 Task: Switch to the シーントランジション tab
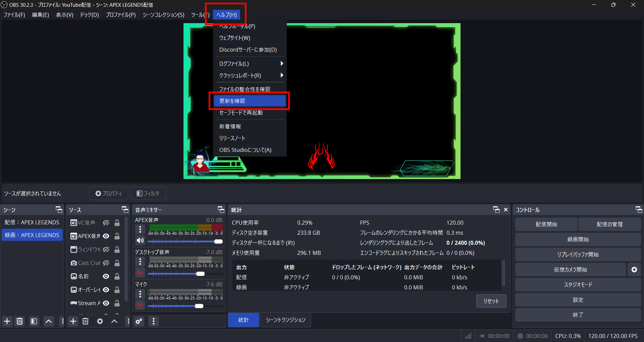pos(286,320)
